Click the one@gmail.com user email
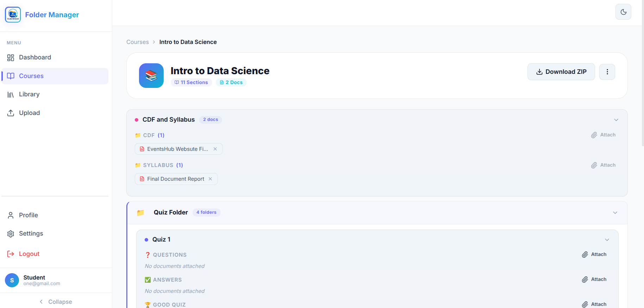The width and height of the screenshot is (644, 308). pyautogui.click(x=42, y=283)
